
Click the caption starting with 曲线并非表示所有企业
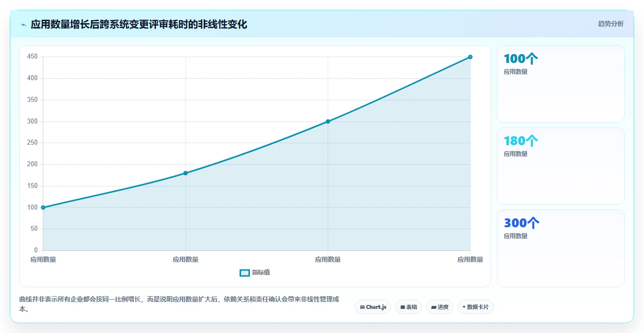click(x=179, y=304)
